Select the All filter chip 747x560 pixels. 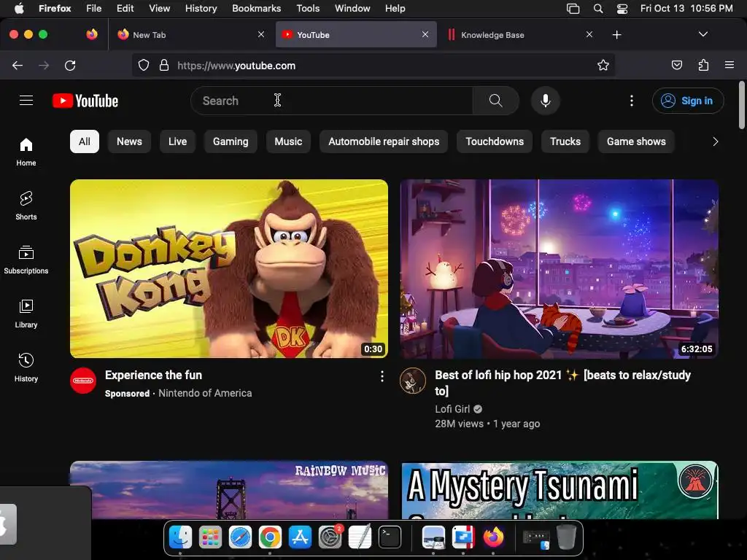(85, 141)
